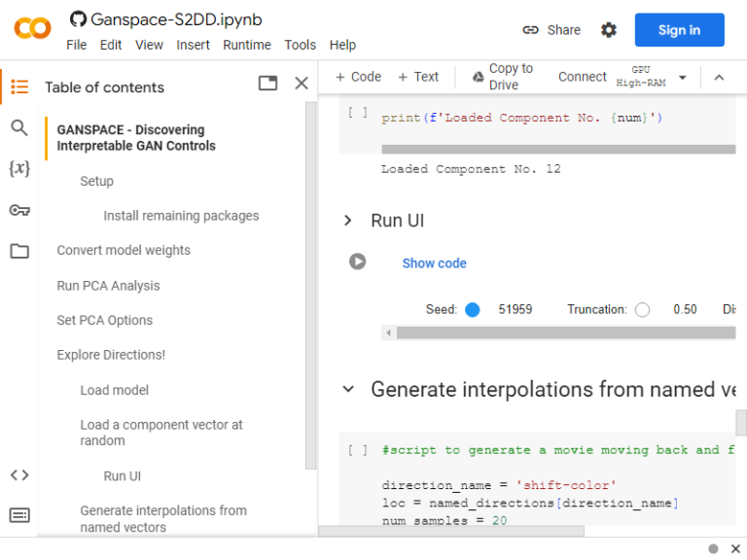This screenshot has height=560, width=747.
Task: Open the Find and replace search icon
Action: coord(19,127)
